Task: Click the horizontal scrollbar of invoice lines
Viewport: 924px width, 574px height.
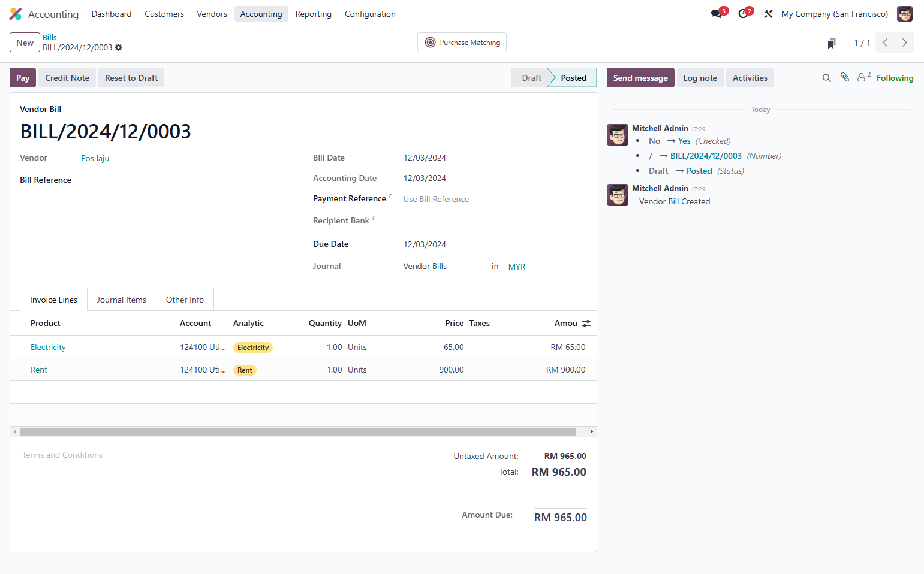Action: pos(298,431)
